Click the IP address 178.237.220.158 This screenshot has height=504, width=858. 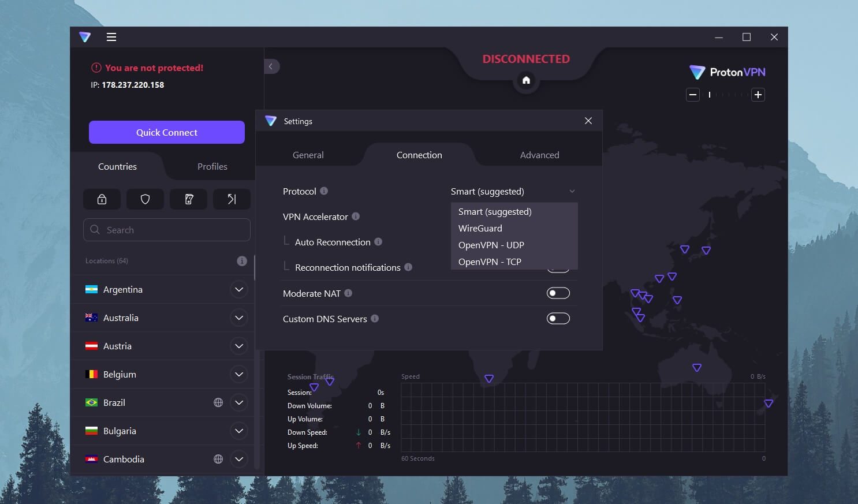click(x=133, y=85)
